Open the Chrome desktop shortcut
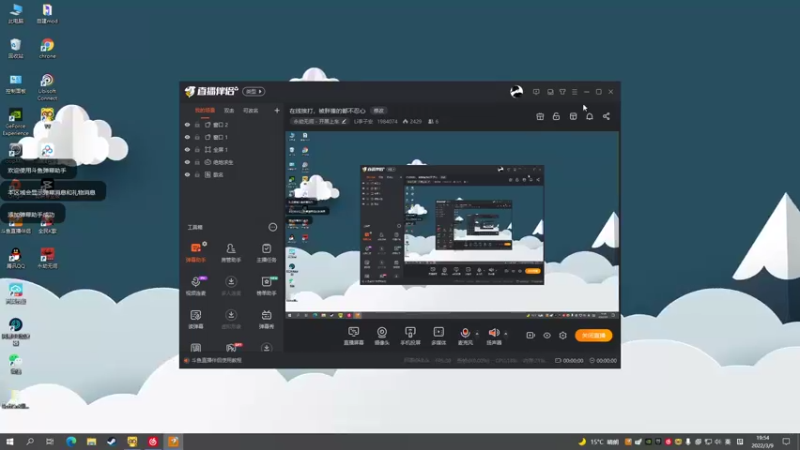The image size is (800, 450). (47, 48)
